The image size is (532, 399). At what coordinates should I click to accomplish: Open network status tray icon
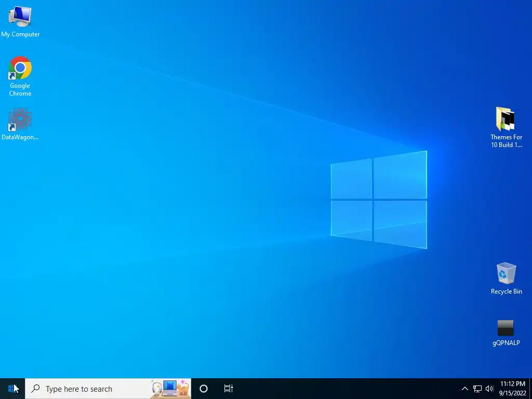(x=477, y=389)
